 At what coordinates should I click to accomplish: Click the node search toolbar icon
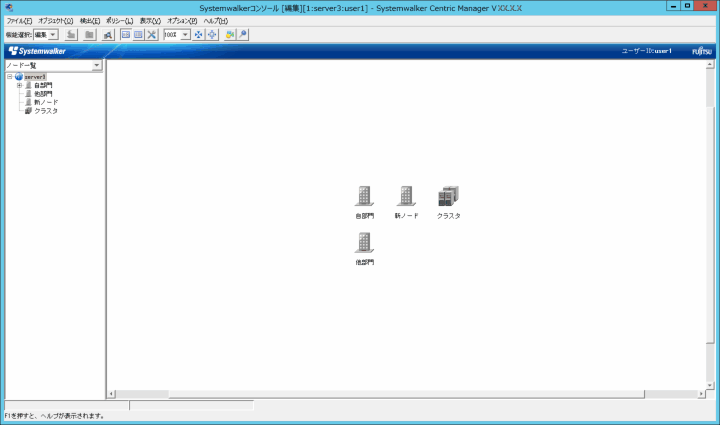coord(108,34)
